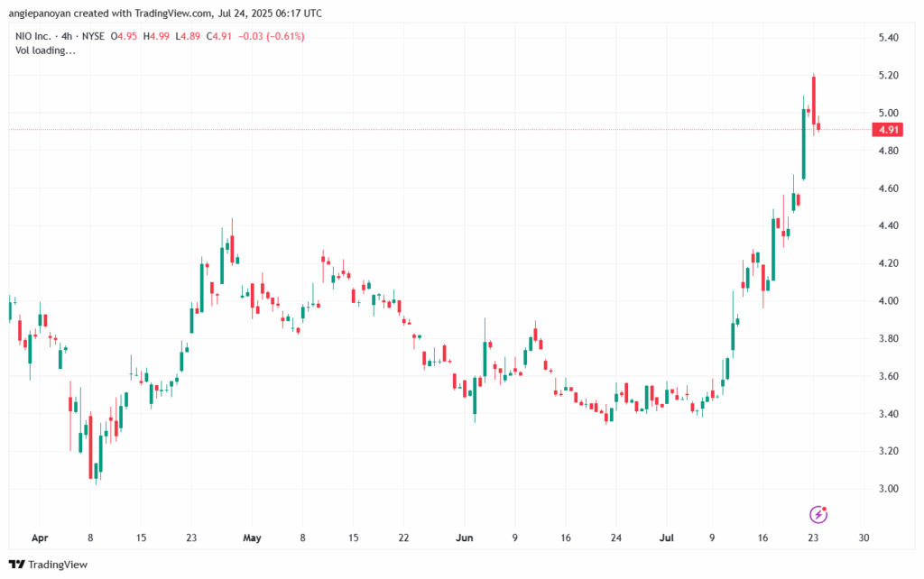This screenshot has width=924, height=579.
Task: Click the open value O4.95 in legend
Action: pos(124,36)
